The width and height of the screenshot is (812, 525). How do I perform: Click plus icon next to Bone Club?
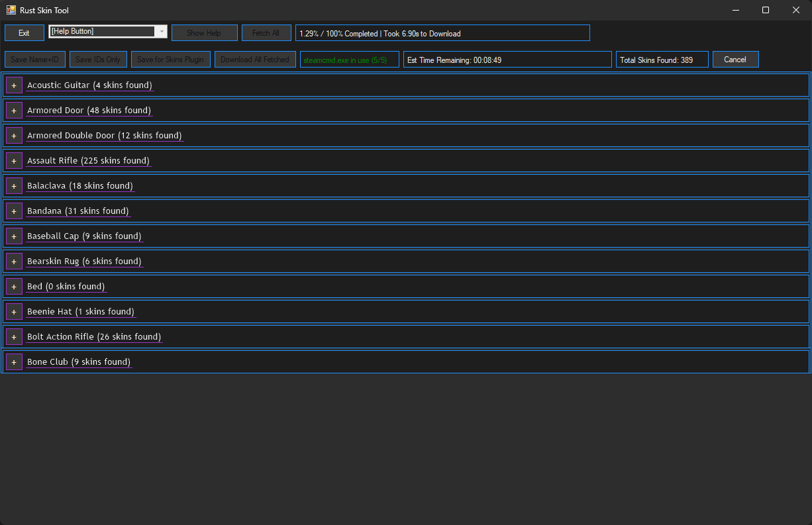point(14,362)
